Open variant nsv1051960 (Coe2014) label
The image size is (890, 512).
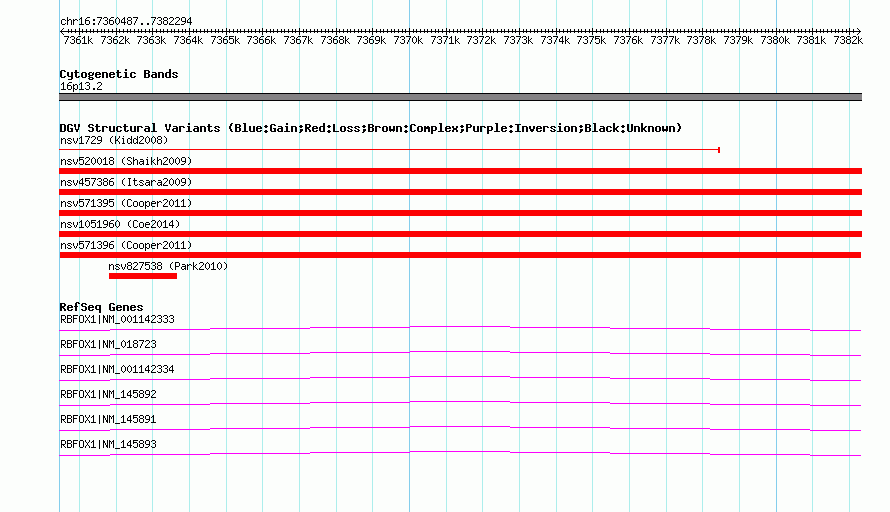click(120, 224)
